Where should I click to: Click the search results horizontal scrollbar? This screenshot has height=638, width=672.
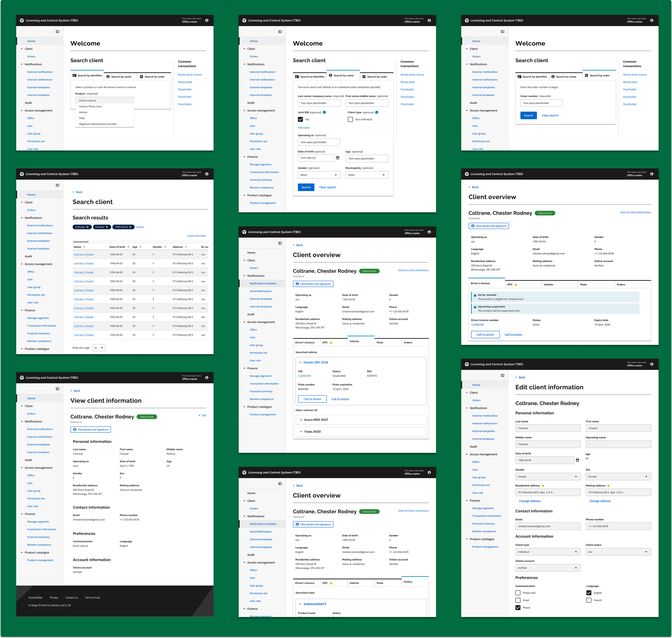tap(81, 242)
